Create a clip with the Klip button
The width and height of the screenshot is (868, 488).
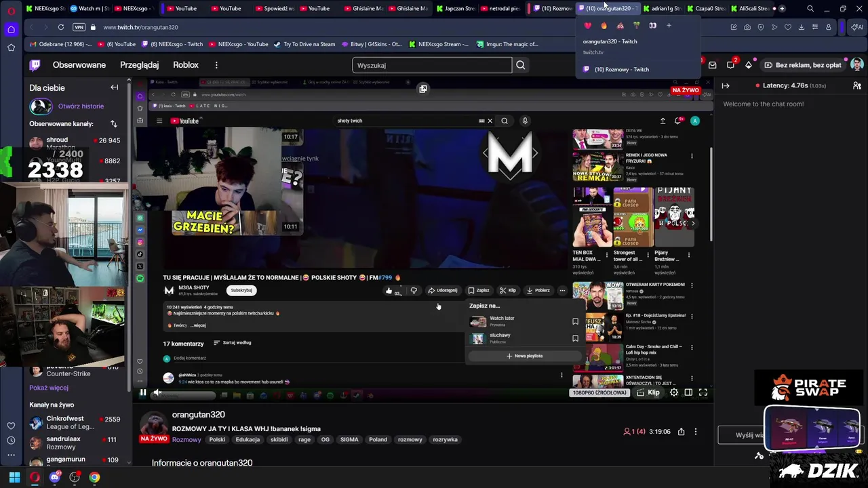648,392
